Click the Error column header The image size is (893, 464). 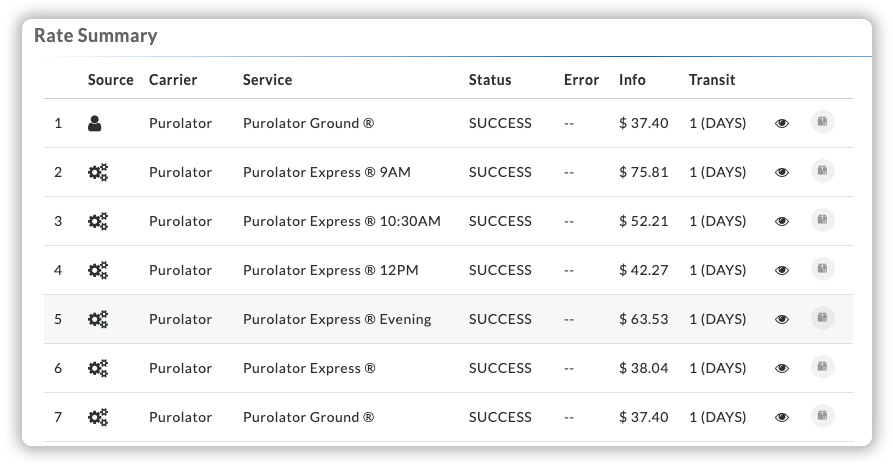click(x=581, y=80)
